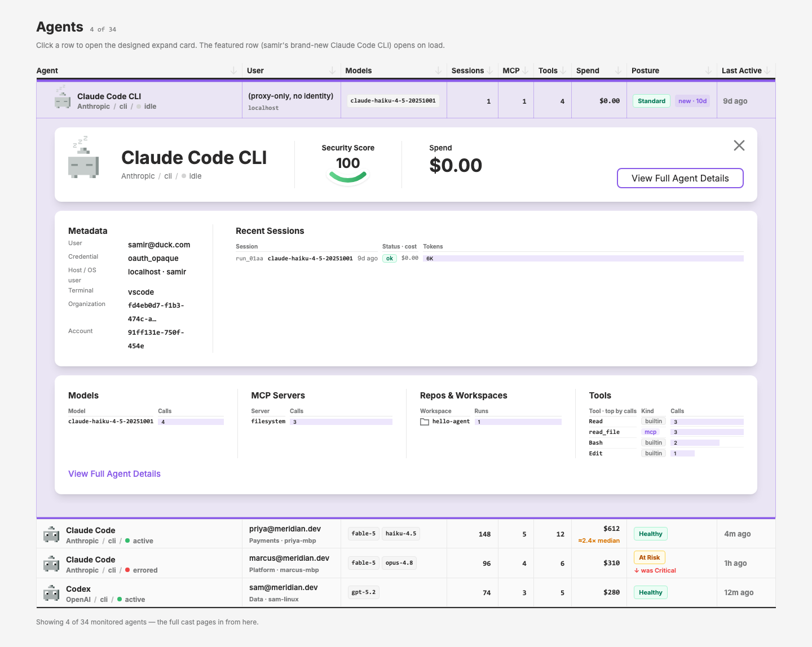The image size is (812, 647).
Task: Sort table by Posture column arrow
Action: 708,70
